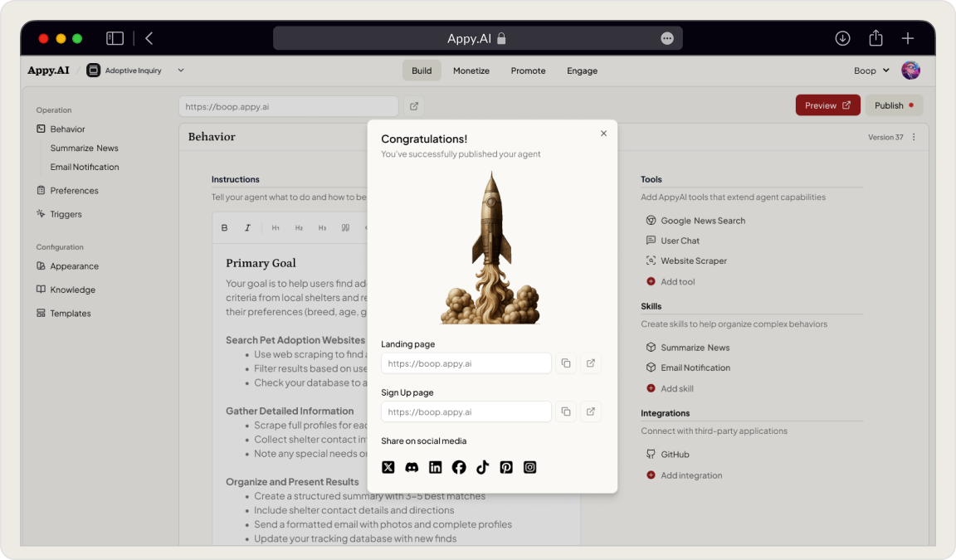Open the Email Notification skill
Screen dimensions: 956x560
pos(688,368)
